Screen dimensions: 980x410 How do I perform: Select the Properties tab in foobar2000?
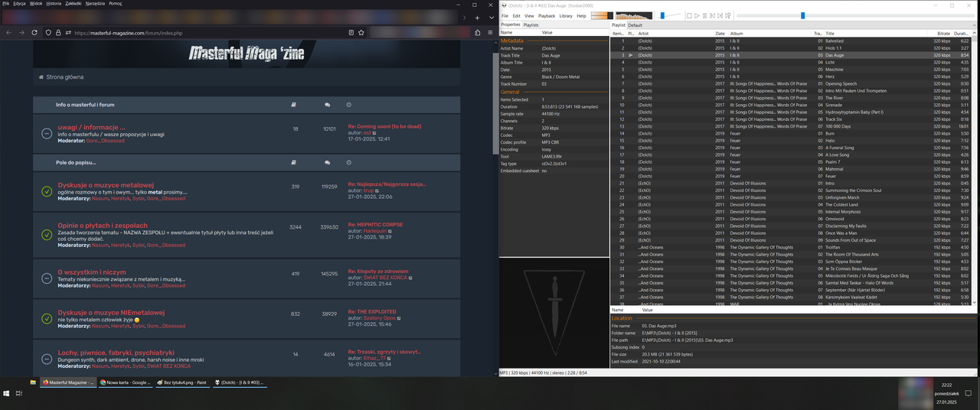click(511, 24)
